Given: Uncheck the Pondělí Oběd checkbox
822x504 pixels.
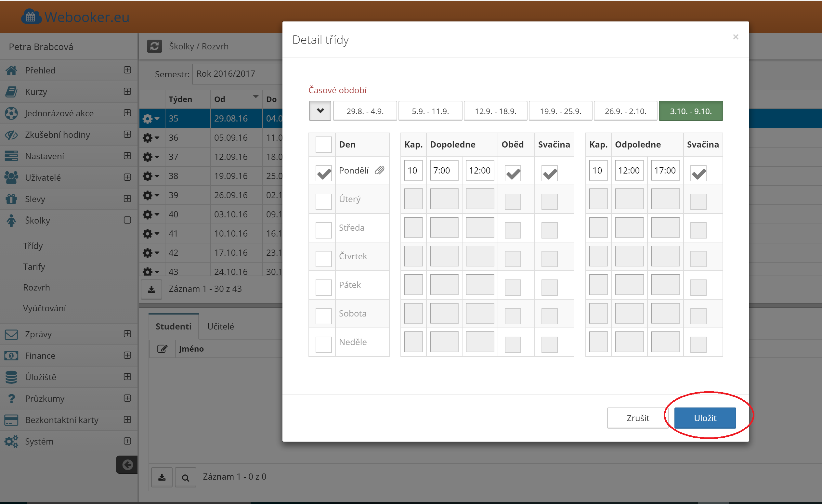Looking at the screenshot, I should click(x=513, y=173).
